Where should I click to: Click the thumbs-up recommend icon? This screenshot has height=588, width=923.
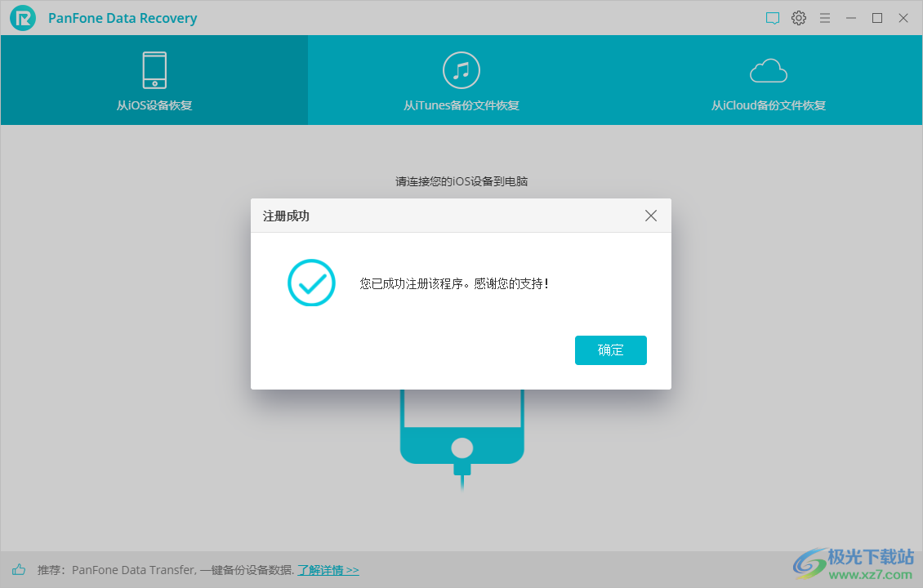point(19,569)
